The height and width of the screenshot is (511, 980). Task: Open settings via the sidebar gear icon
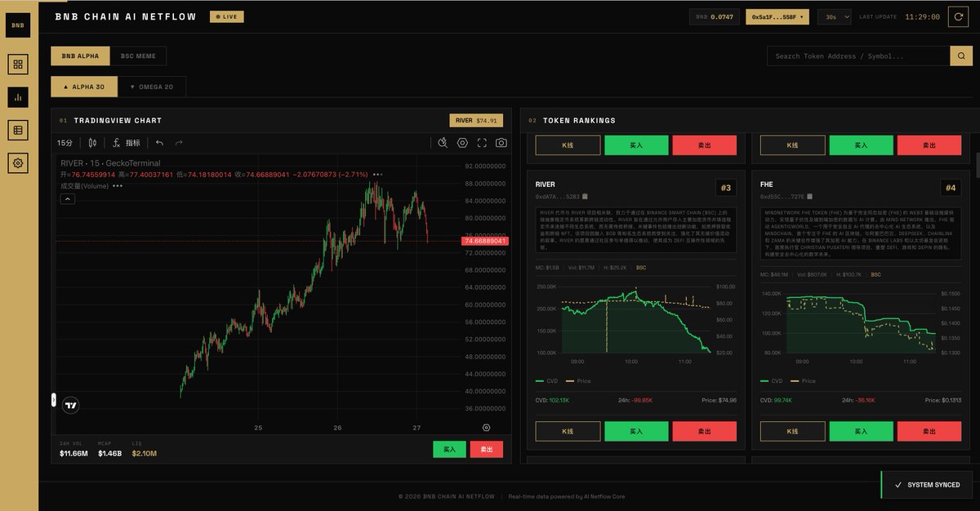click(x=18, y=163)
